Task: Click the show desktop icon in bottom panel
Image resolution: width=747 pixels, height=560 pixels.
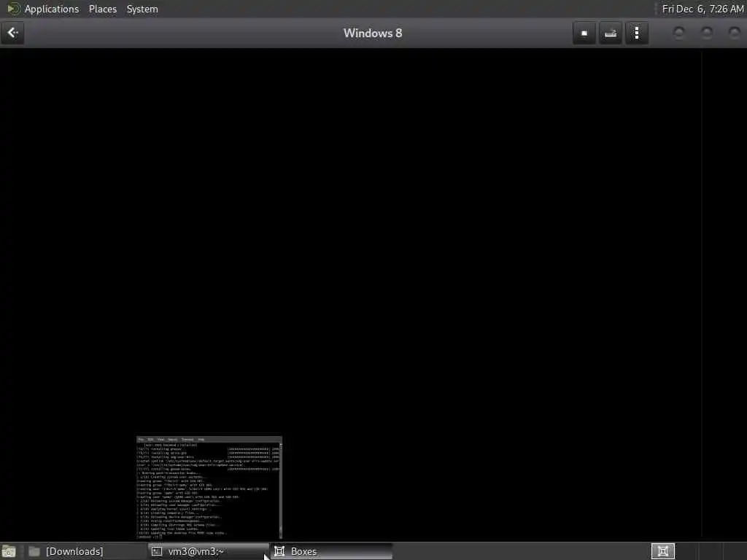Action: click(9, 551)
